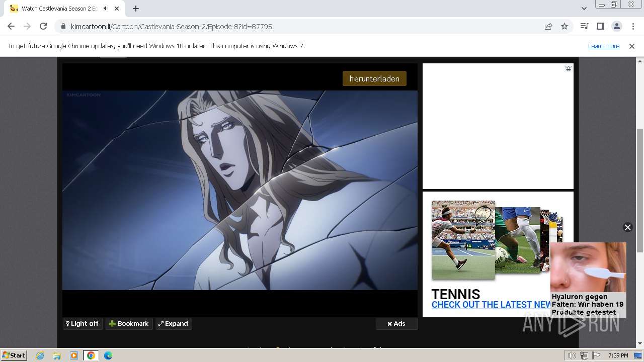Open Chrome three-dot menu
The height and width of the screenshot is (362, 644).
[x=633, y=27]
